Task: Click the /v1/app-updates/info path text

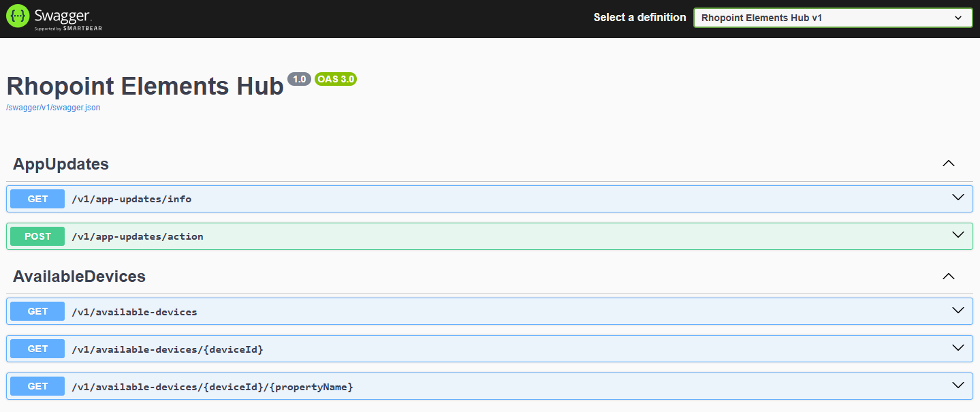Action: pyautogui.click(x=131, y=199)
